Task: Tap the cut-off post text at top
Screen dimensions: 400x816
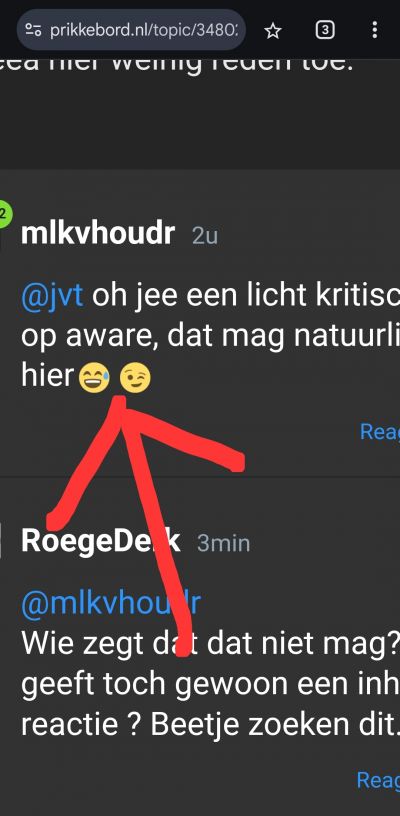Action: (177, 67)
